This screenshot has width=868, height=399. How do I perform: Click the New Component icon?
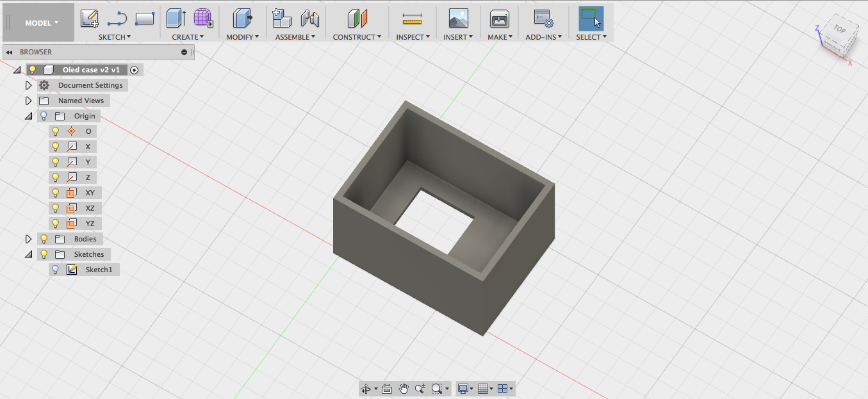pos(282,19)
